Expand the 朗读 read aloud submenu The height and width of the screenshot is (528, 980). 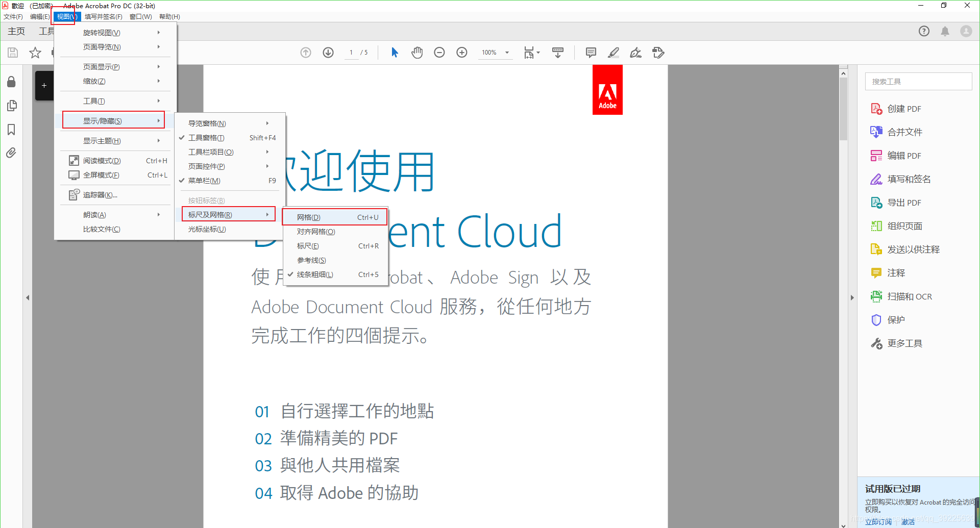click(115, 215)
